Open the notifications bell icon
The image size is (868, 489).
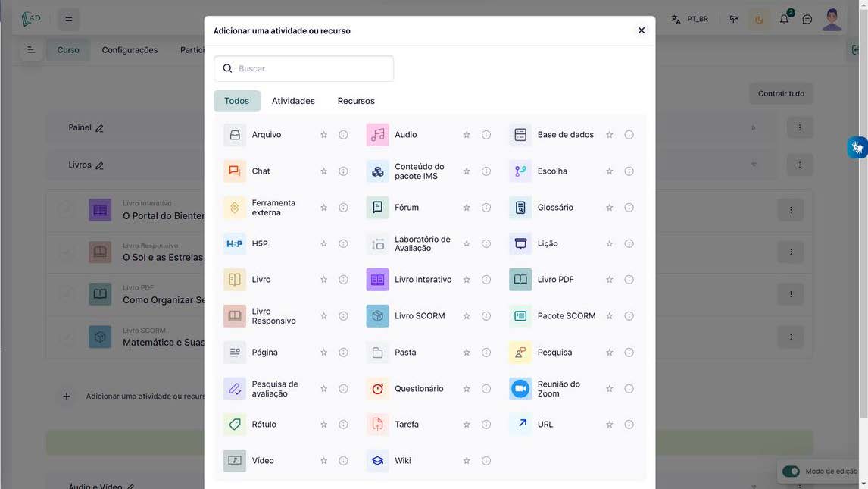(x=784, y=20)
